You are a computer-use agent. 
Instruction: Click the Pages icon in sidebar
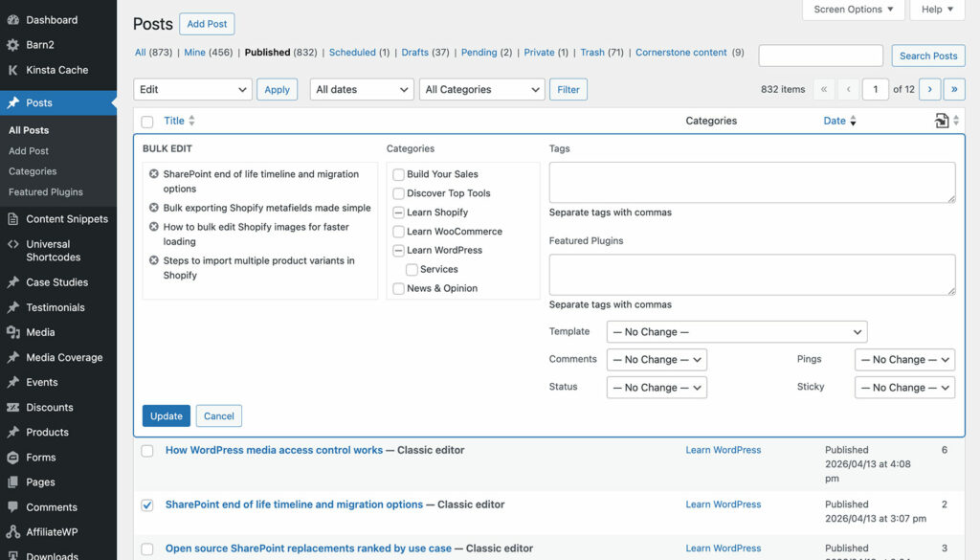coord(13,482)
